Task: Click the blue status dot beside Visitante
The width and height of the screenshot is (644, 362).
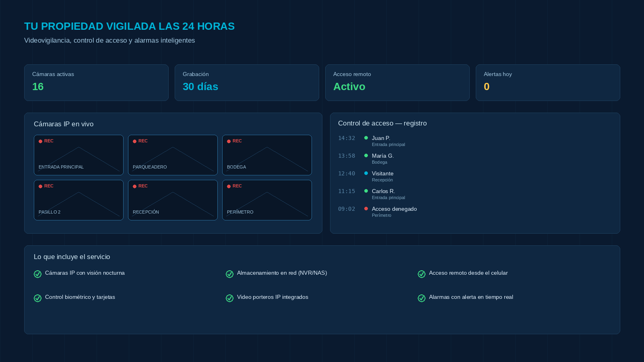Action: point(366,173)
